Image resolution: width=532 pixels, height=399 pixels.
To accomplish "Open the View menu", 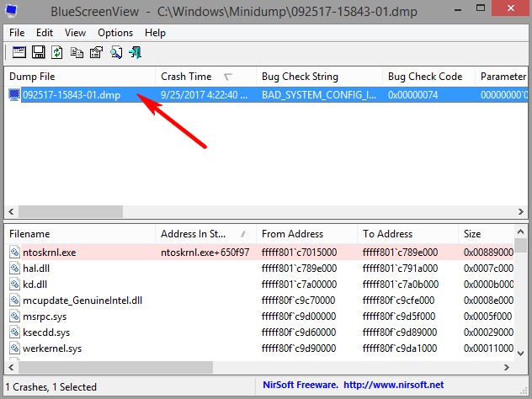I will coord(75,33).
